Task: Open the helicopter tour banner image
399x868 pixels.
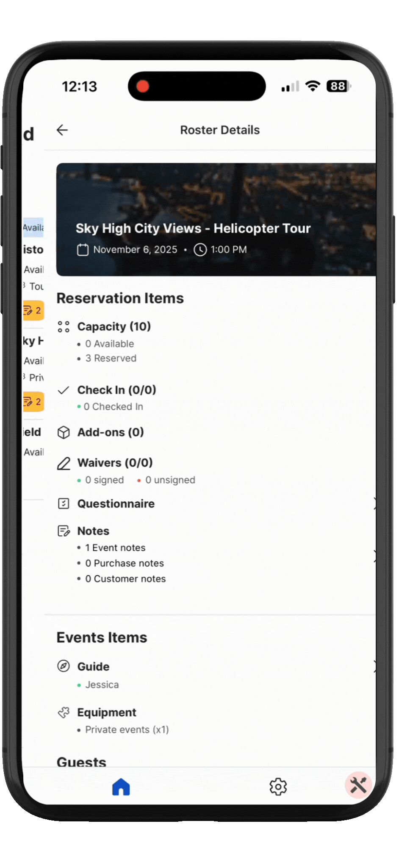Action: (x=216, y=220)
